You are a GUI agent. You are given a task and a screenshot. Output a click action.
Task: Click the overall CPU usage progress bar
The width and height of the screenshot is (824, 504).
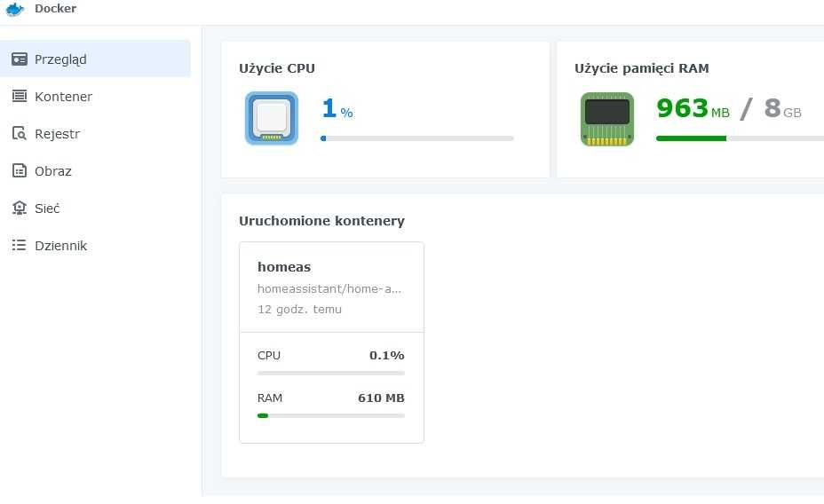pyautogui.click(x=416, y=138)
